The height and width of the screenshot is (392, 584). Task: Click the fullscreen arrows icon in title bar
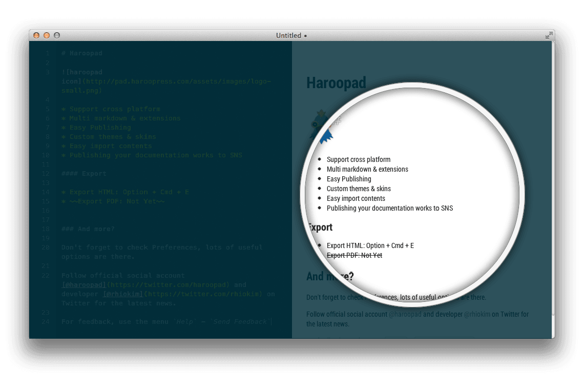549,35
